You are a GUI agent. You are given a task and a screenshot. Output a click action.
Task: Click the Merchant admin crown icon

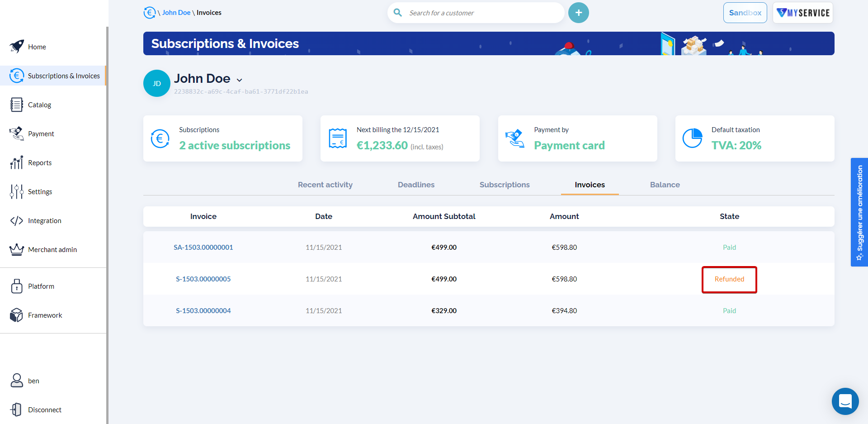click(x=17, y=249)
